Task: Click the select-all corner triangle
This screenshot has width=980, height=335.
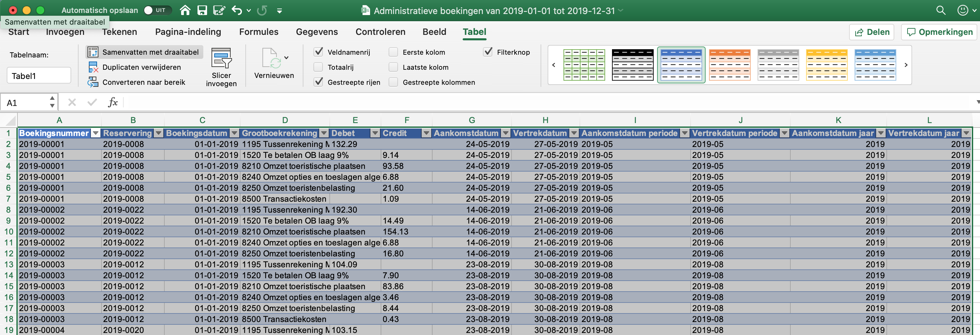Action: (x=10, y=121)
